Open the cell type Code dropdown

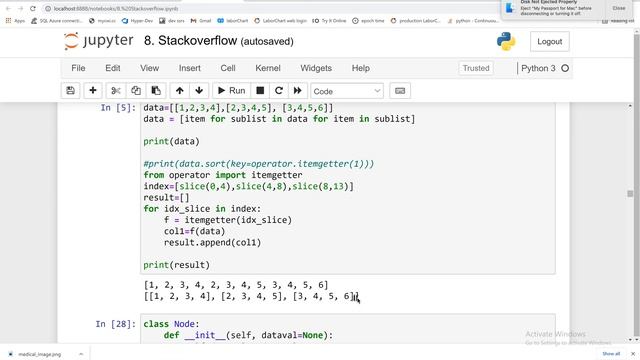[x=347, y=91]
